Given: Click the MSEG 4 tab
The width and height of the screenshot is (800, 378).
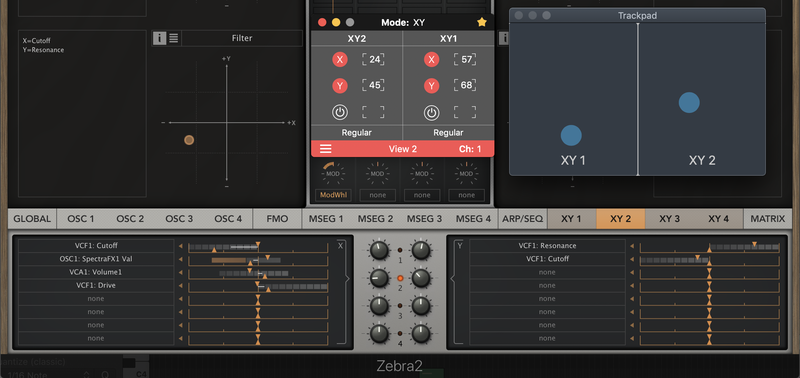Looking at the screenshot, I should [473, 219].
